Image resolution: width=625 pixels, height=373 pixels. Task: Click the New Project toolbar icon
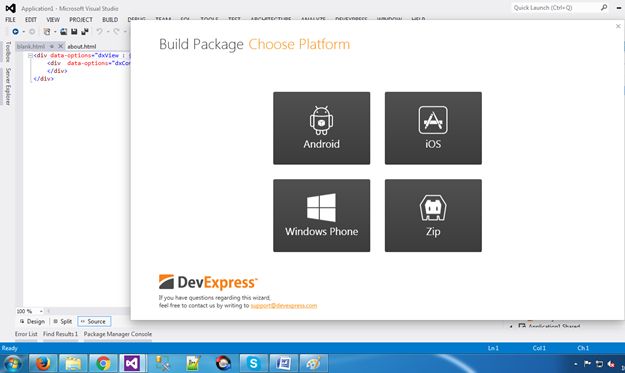tap(47, 31)
